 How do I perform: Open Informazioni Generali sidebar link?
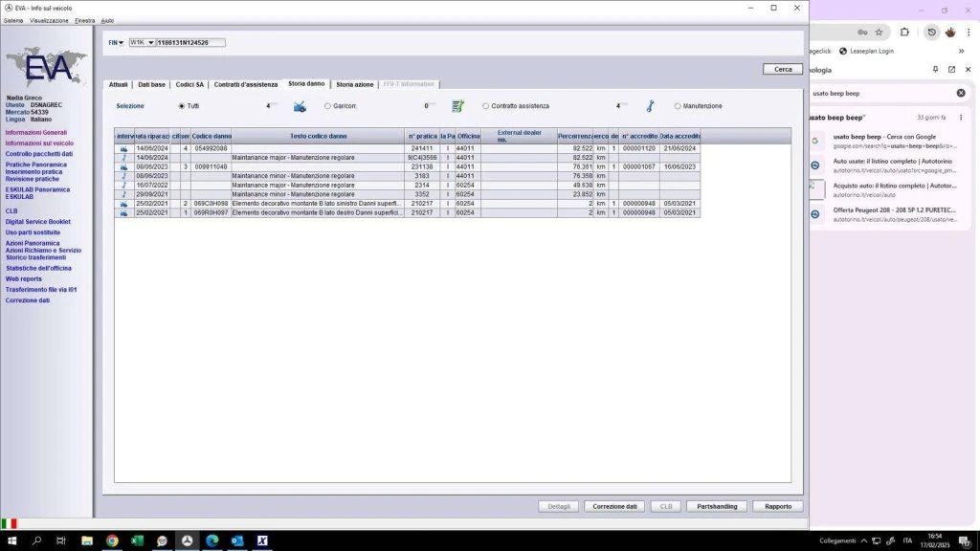pos(36,132)
